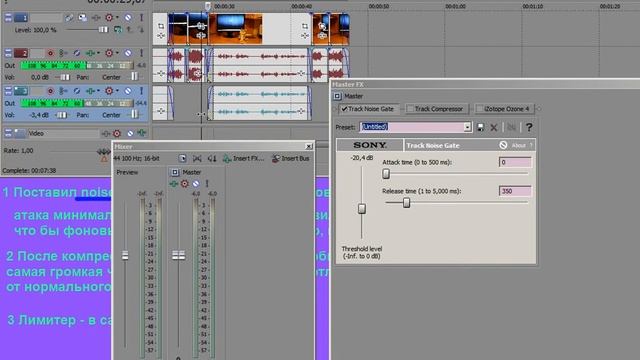640x360 pixels.
Task: Click compositing mode icon on track 1
Action: pos(117,29)
